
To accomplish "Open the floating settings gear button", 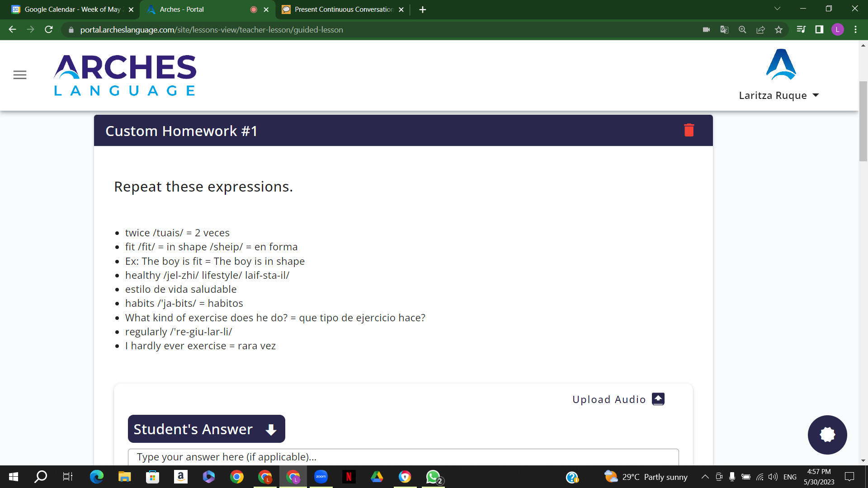I will tap(827, 435).
